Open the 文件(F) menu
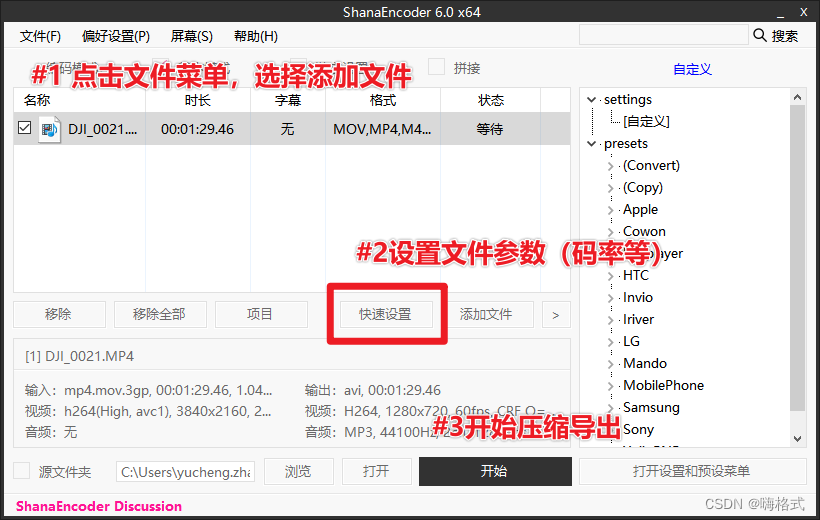The image size is (820, 520). click(x=40, y=36)
